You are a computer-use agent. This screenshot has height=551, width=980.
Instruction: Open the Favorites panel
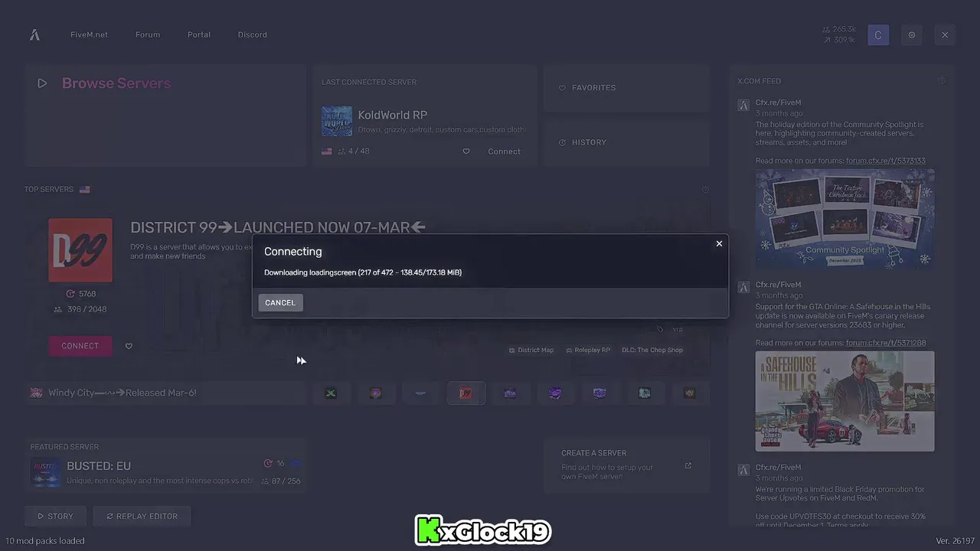coord(626,88)
